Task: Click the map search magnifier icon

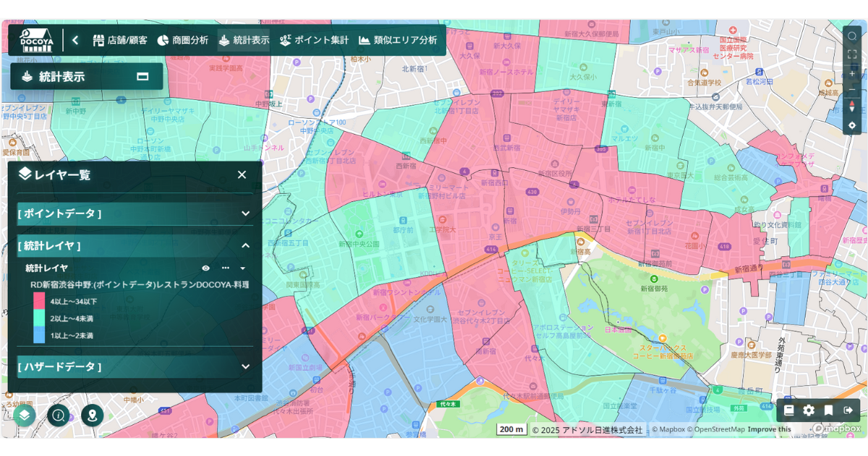Action: coord(851,36)
